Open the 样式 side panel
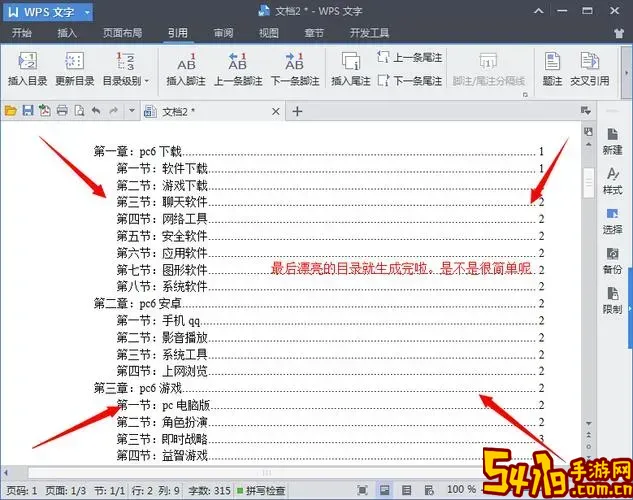This screenshot has height=500, width=633. click(612, 182)
